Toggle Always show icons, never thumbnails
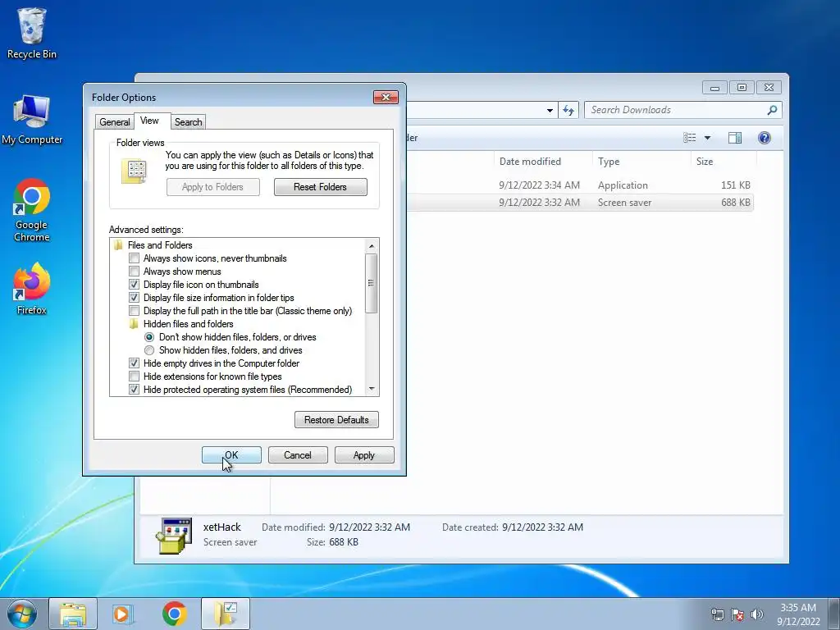This screenshot has height=630, width=840. [x=134, y=258]
